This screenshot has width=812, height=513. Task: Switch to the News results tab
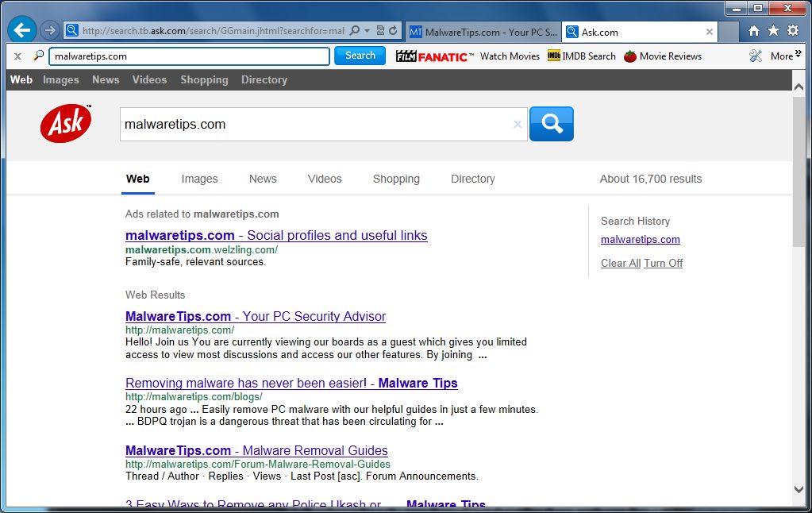click(263, 179)
